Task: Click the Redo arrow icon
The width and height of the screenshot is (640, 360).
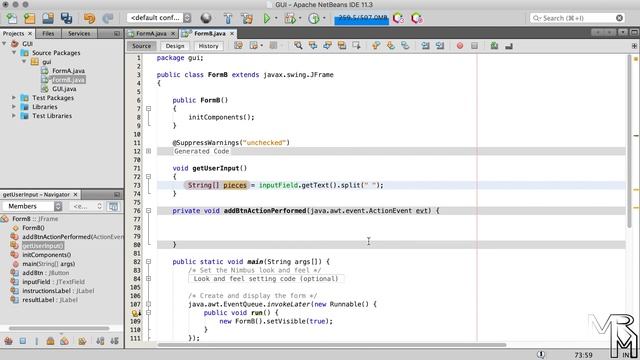Action: (x=108, y=18)
